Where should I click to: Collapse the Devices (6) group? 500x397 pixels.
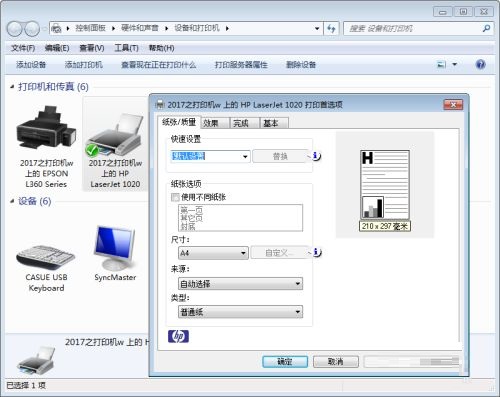pos(12,201)
